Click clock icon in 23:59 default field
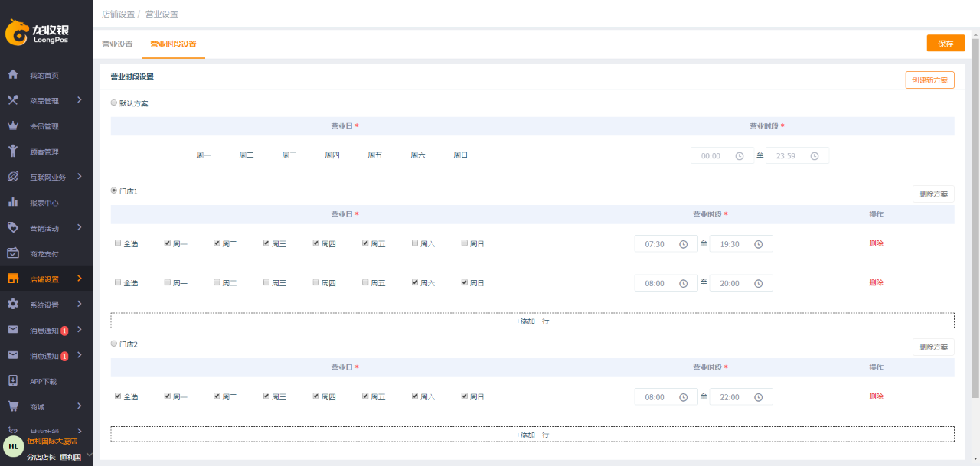This screenshot has height=466, width=980. tap(815, 156)
